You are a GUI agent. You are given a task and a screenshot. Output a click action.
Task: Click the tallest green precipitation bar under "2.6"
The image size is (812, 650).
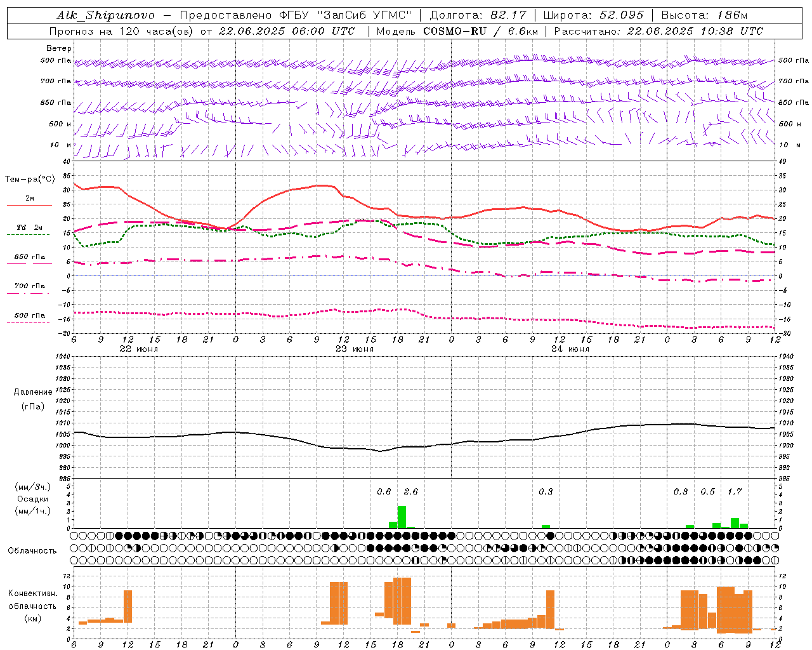[402, 517]
